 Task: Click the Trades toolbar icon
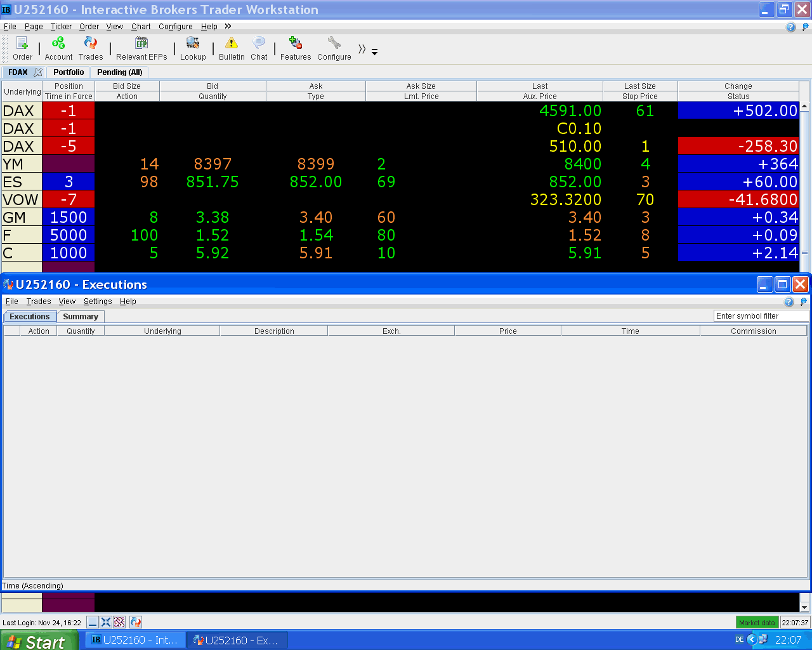click(x=91, y=48)
